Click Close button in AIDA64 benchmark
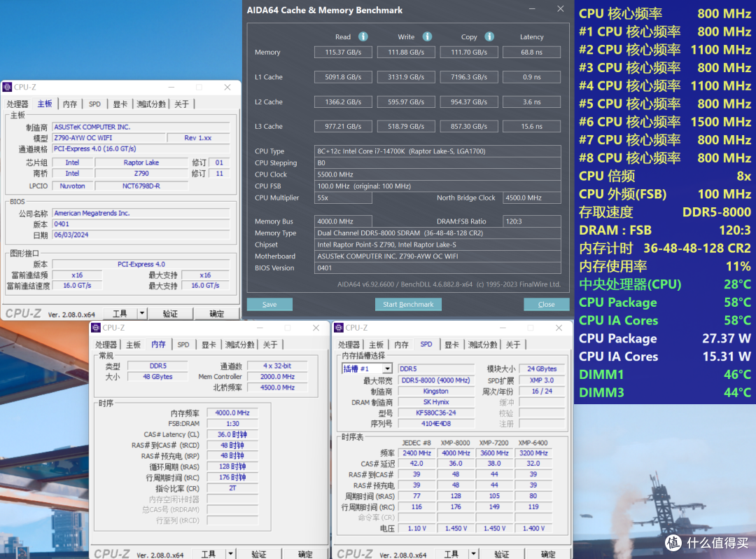The width and height of the screenshot is (756, 559). 546,304
